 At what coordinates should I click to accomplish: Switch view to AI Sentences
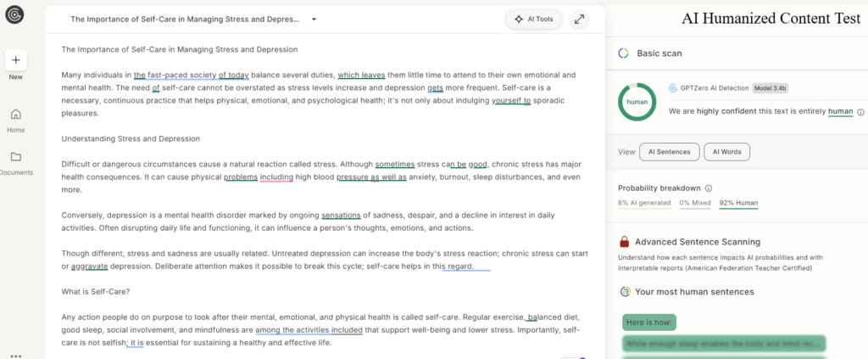click(x=670, y=152)
